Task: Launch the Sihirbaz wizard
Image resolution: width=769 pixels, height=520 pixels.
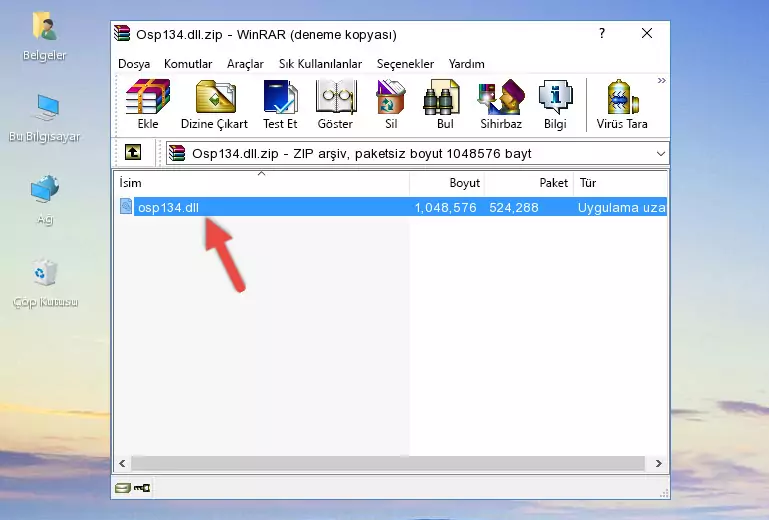Action: pos(501,104)
